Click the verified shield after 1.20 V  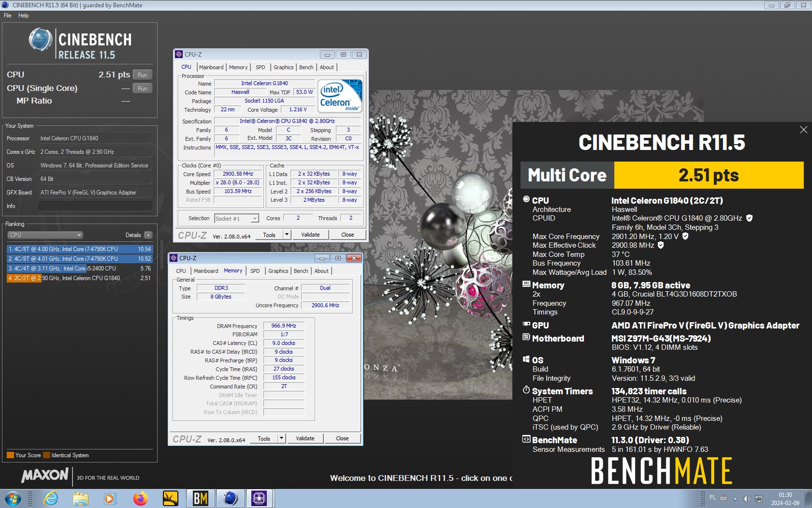click(685, 236)
